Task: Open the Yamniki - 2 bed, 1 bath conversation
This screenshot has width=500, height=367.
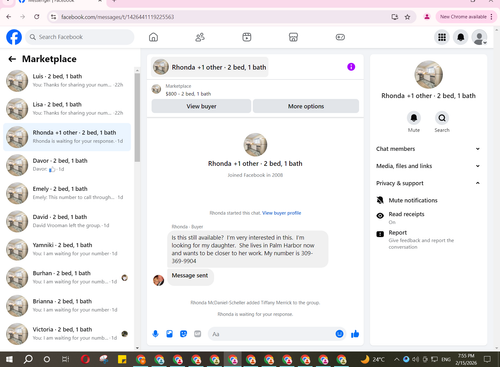Action: 67,249
